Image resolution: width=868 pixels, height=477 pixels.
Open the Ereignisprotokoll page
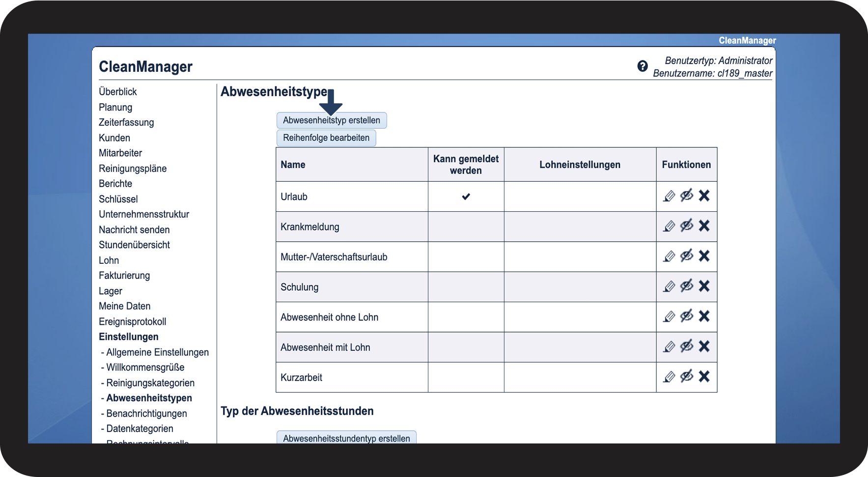[133, 322]
